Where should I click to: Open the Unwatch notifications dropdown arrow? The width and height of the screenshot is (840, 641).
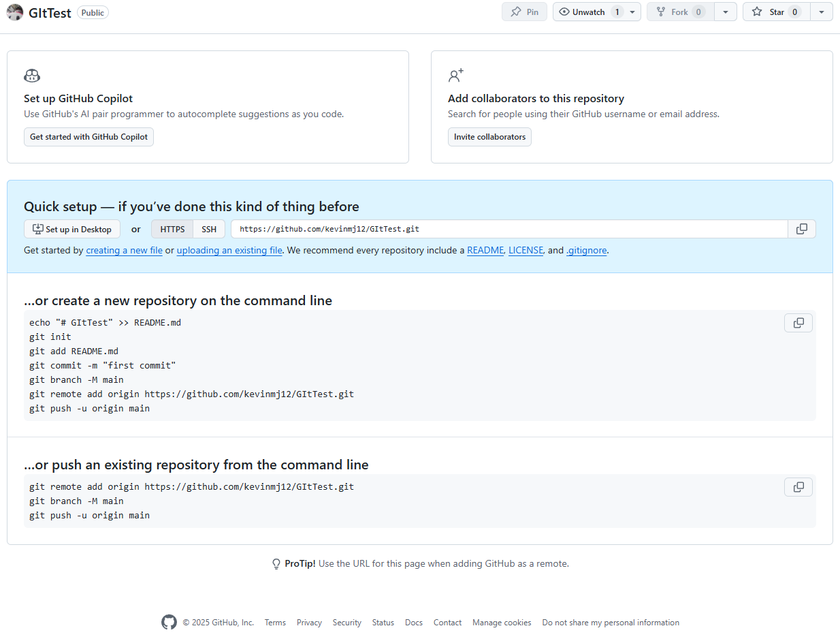click(632, 12)
